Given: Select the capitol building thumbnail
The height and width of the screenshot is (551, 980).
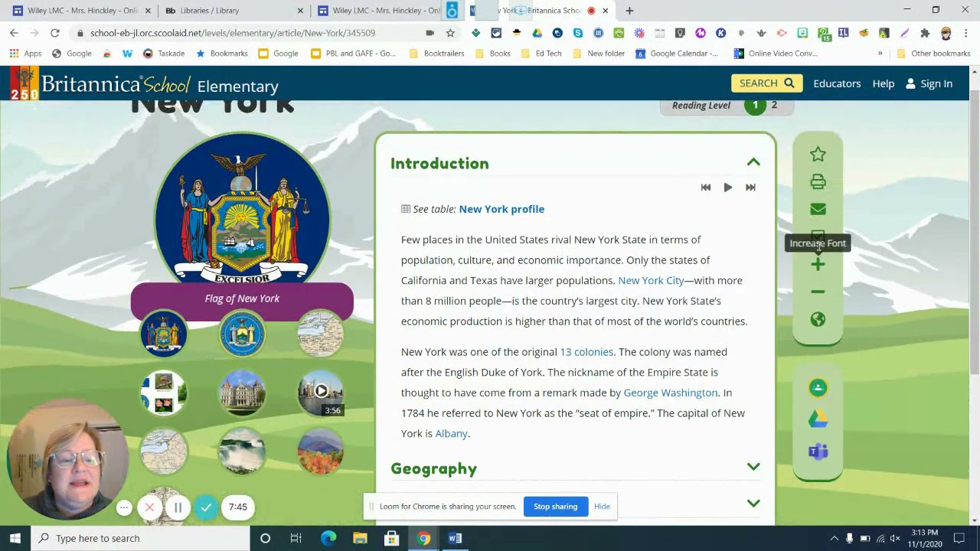Looking at the screenshot, I should (x=242, y=393).
